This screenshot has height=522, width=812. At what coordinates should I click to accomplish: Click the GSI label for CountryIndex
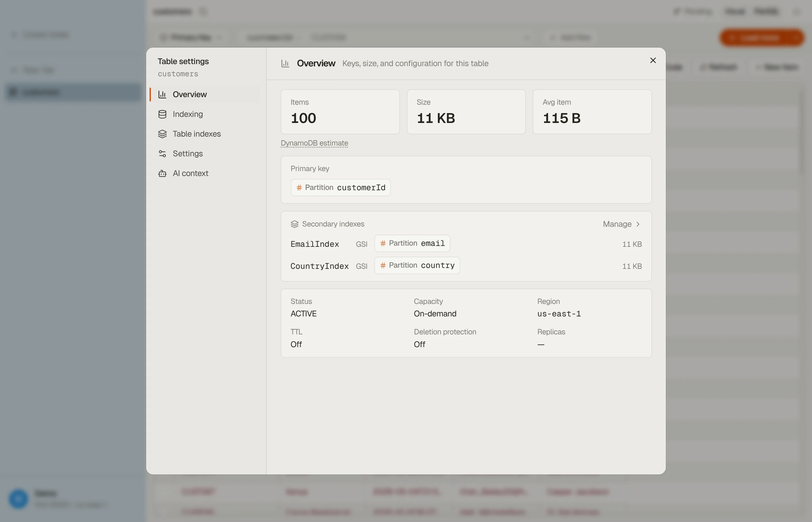pos(361,266)
